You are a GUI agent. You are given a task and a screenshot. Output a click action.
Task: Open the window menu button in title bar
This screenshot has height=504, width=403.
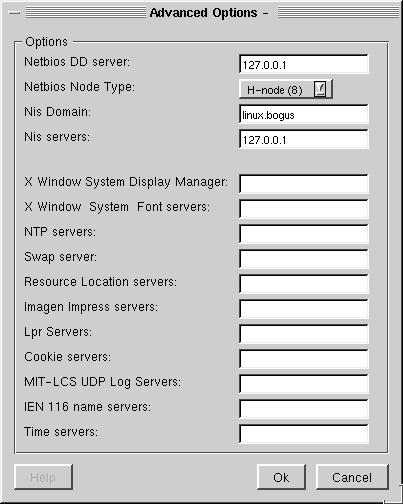14,13
